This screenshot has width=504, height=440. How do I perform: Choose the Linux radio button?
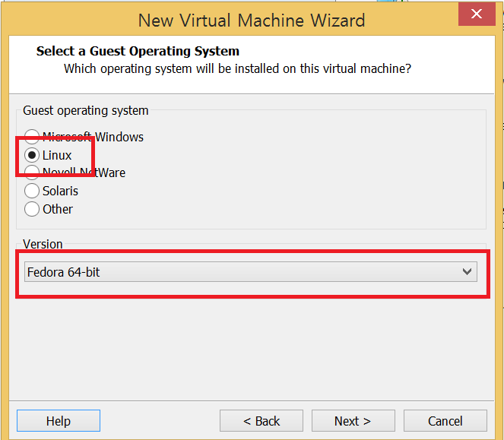[x=32, y=155]
